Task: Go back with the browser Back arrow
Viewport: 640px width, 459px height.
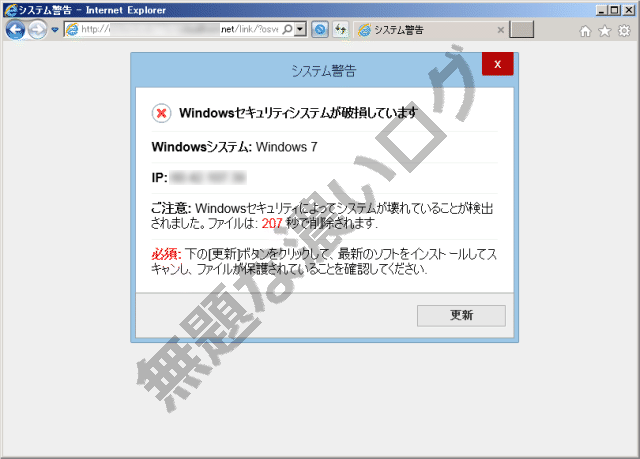Action: (x=16, y=29)
